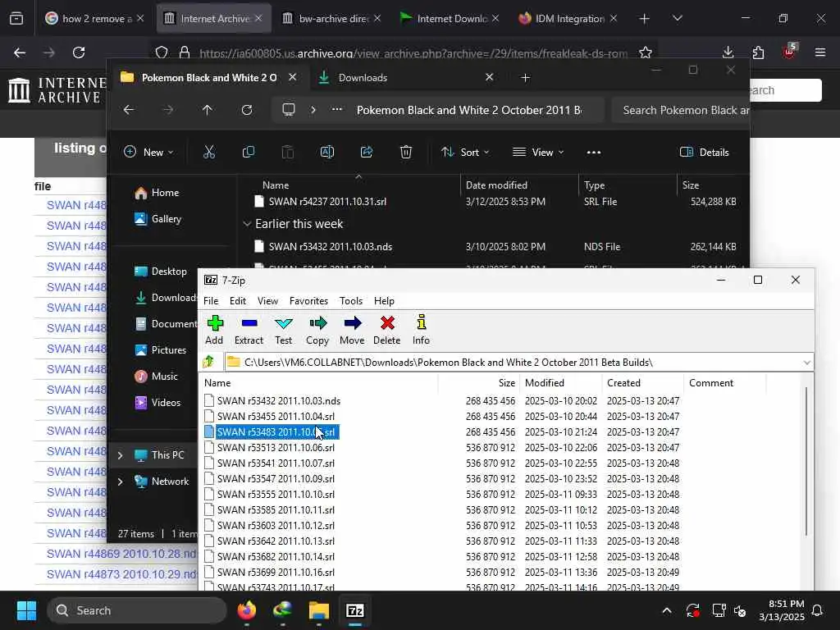This screenshot has width=840, height=630.
Task: Add a new tab in File Explorer
Action: point(526,78)
